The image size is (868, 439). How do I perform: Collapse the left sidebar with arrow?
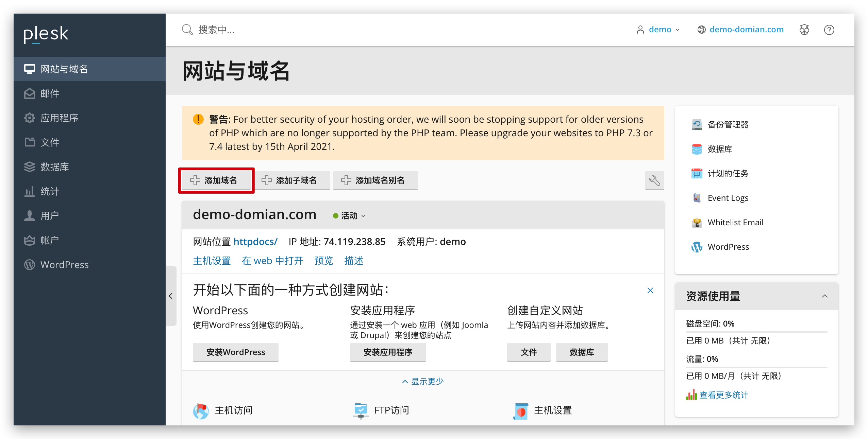click(x=171, y=296)
